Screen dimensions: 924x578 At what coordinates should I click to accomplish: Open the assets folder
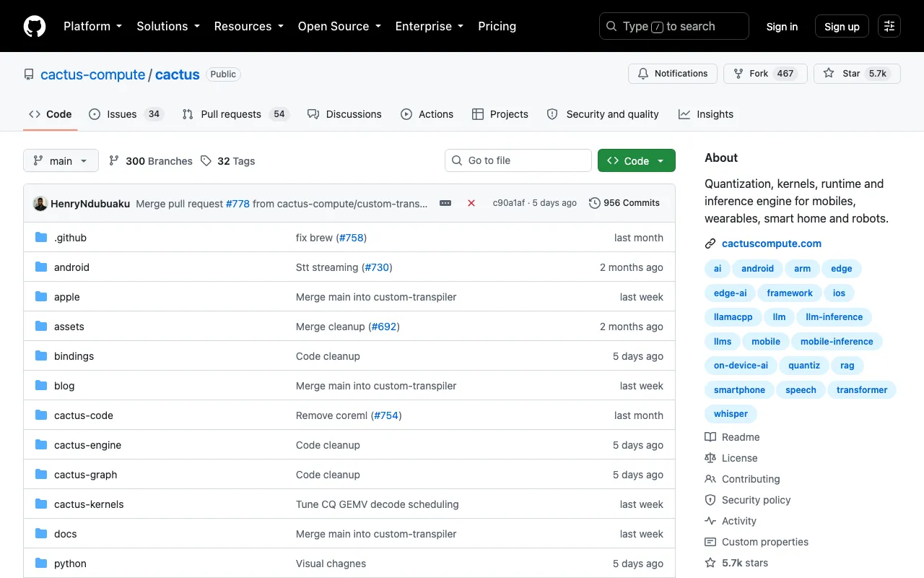(x=69, y=327)
